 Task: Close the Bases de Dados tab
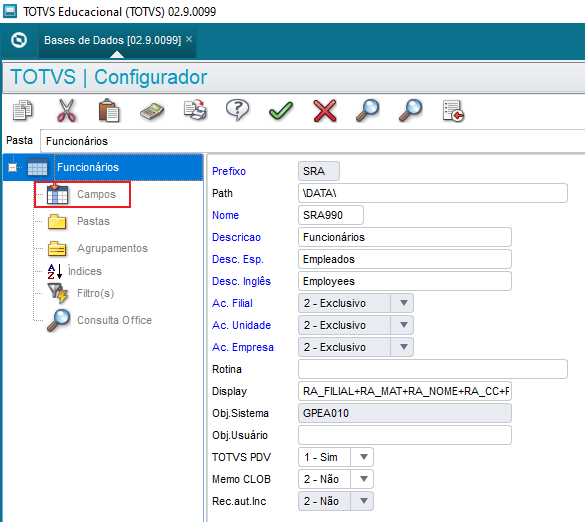pos(189,39)
